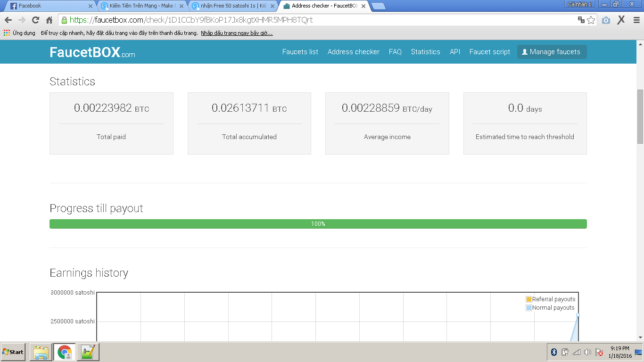Screen dimensions: 644x362
Task: Open the Ứng dụng bookmarks bar shortcut
Action: coord(19,33)
